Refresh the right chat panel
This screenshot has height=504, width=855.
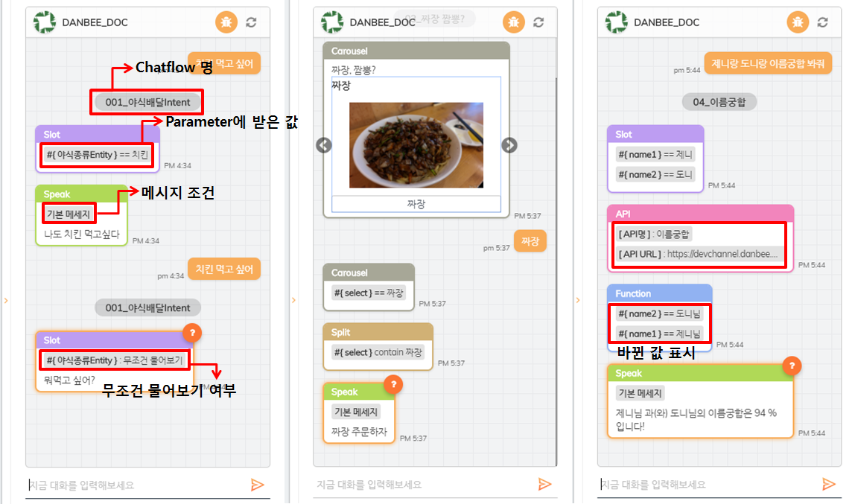[823, 22]
